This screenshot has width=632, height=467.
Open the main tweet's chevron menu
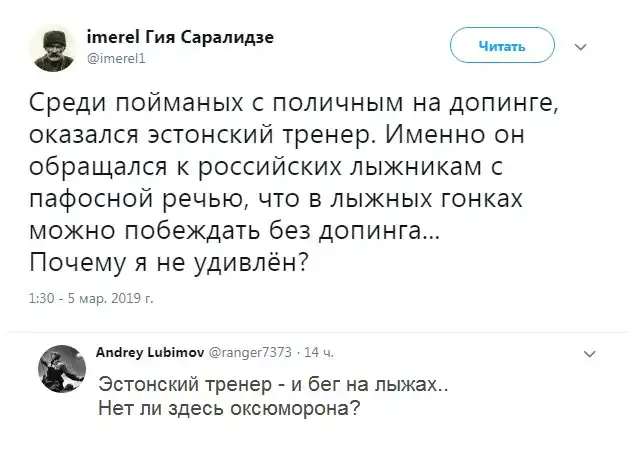click(x=583, y=47)
